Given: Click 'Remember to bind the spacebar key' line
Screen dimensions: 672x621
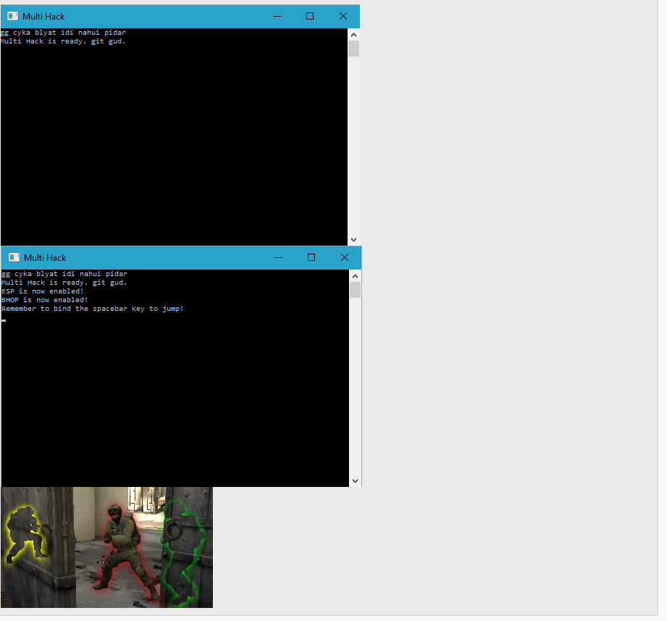Looking at the screenshot, I should (93, 309).
